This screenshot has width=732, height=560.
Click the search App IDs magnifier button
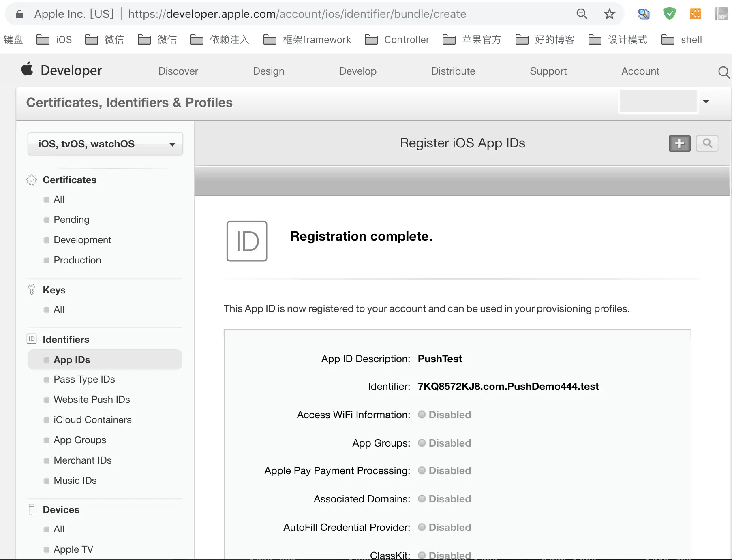click(707, 143)
